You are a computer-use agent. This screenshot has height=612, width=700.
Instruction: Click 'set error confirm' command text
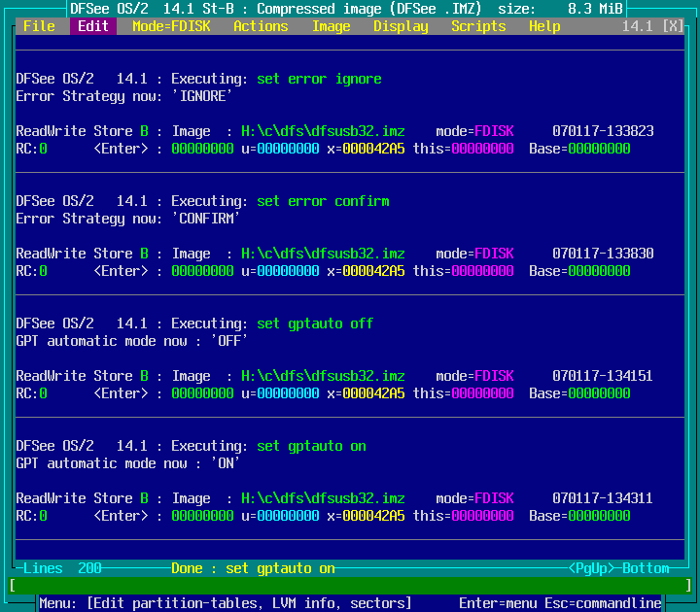click(x=323, y=201)
